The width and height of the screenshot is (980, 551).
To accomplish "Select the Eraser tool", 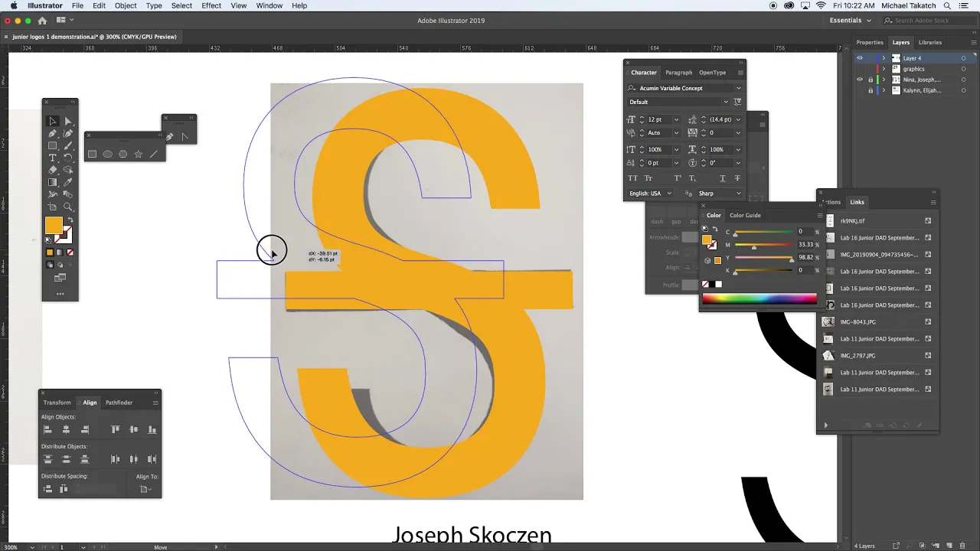I will coord(53,170).
